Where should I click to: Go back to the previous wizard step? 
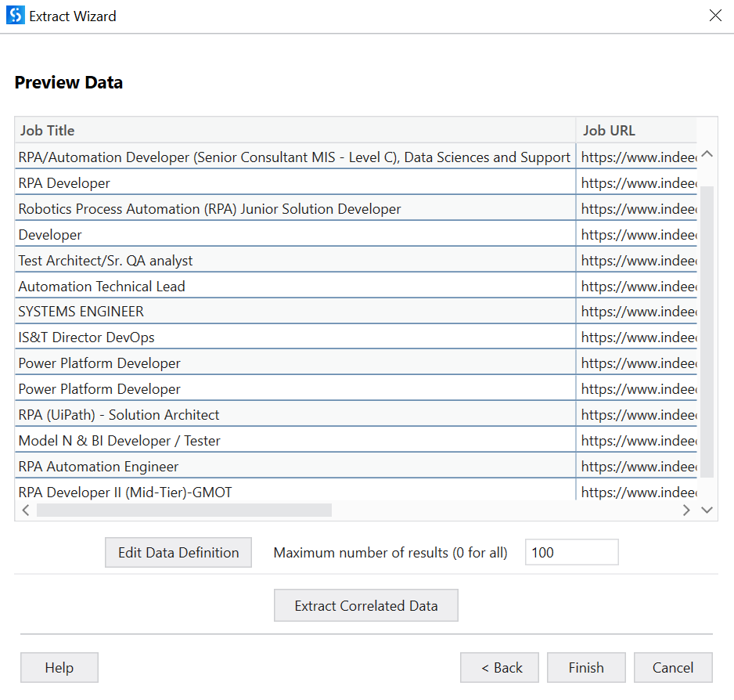499,667
